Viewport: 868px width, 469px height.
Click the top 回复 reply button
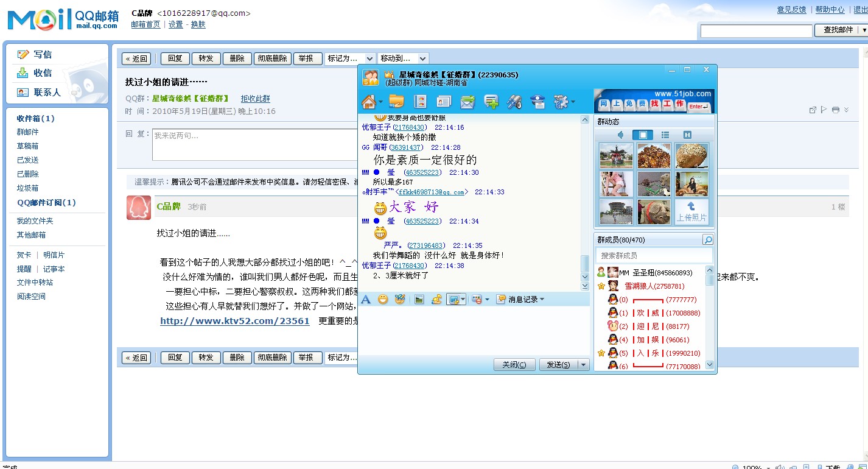click(x=175, y=58)
